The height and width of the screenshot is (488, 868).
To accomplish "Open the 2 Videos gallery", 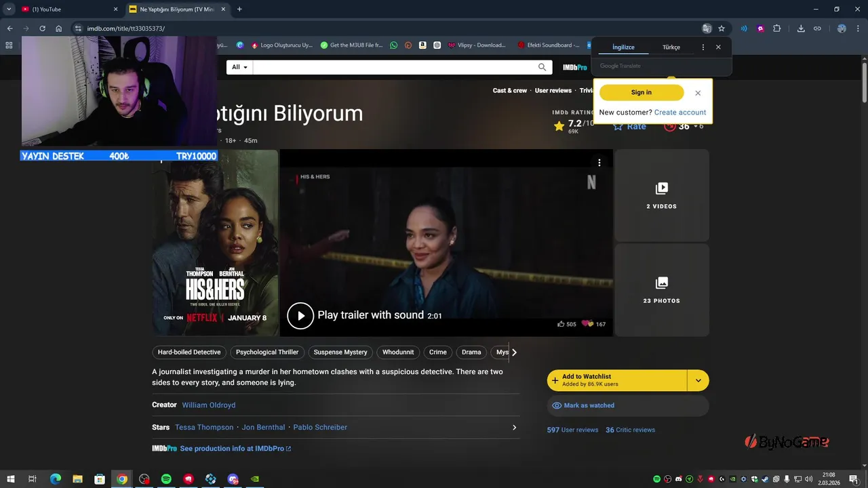I will pos(662,195).
